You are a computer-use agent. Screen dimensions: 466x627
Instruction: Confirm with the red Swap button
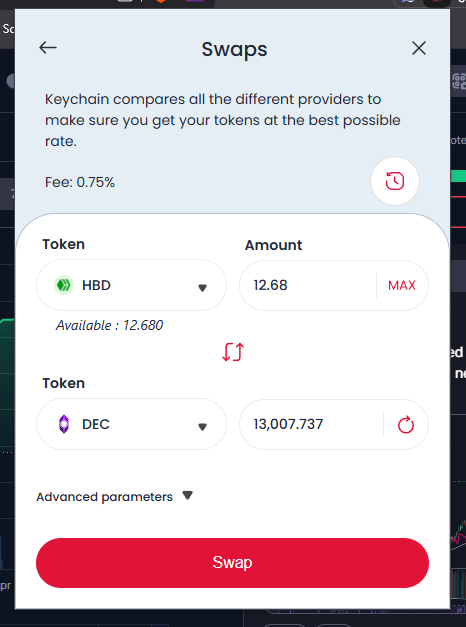tap(232, 563)
